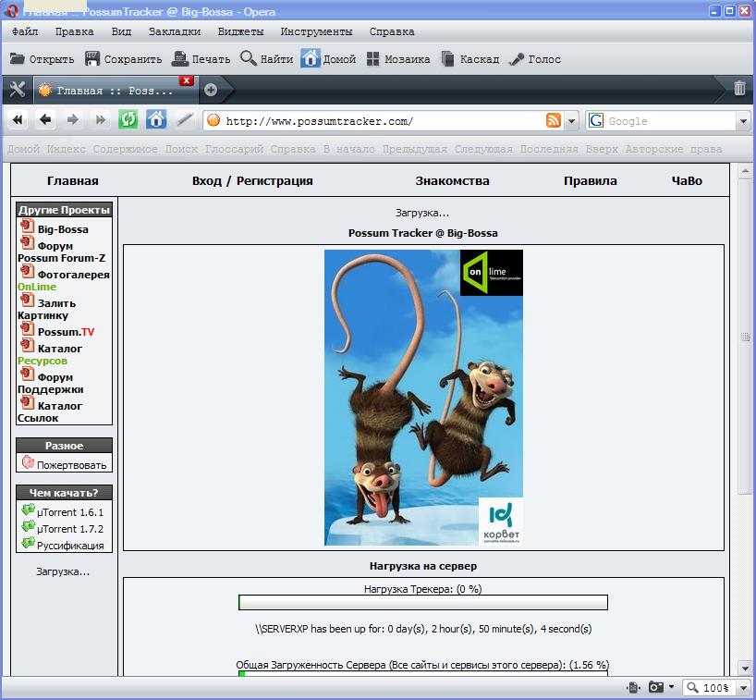The width and height of the screenshot is (756, 700).
Task: Click the piggy bank Пожертвовать icon
Action: pyautogui.click(x=28, y=462)
